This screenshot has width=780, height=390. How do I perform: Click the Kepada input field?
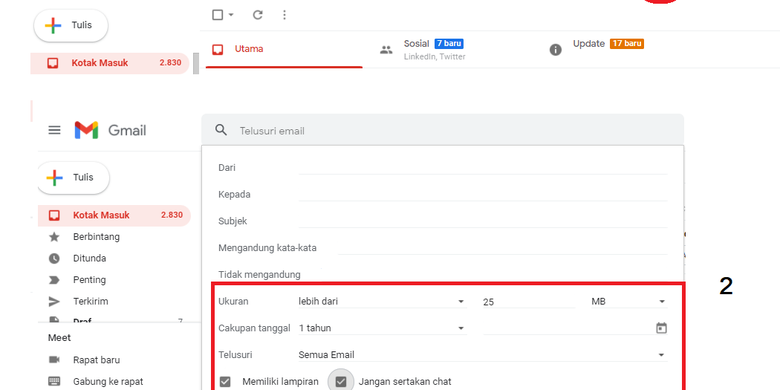[483, 194]
